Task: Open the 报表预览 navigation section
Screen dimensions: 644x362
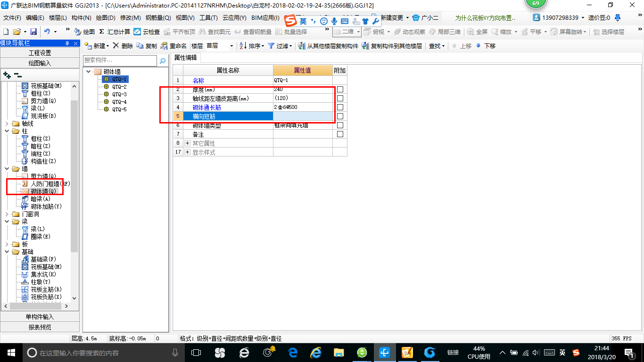Action: [40, 327]
